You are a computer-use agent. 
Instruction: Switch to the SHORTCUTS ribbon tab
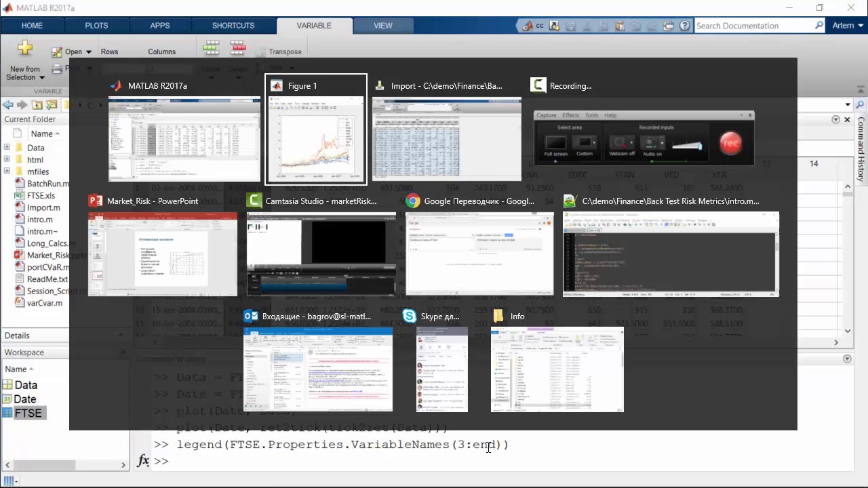233,26
